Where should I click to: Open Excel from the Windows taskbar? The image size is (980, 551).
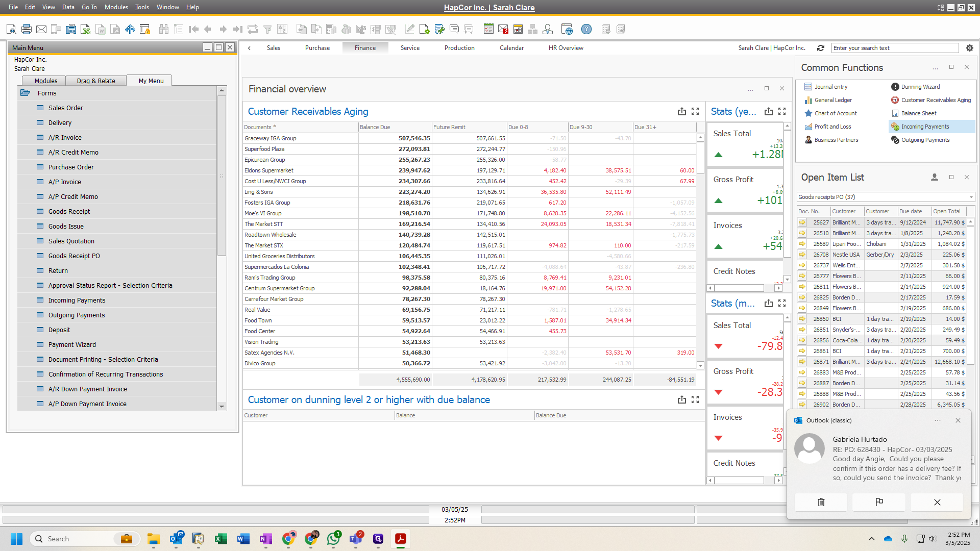pyautogui.click(x=221, y=539)
